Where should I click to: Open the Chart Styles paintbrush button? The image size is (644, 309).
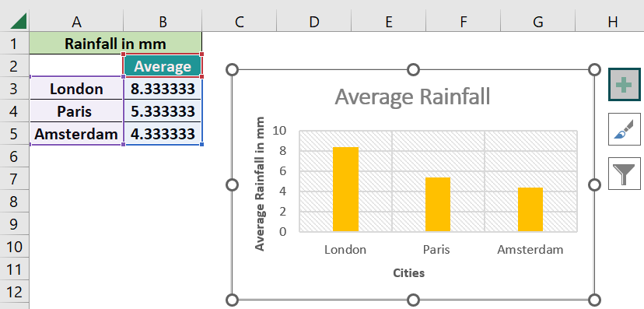pos(625,129)
